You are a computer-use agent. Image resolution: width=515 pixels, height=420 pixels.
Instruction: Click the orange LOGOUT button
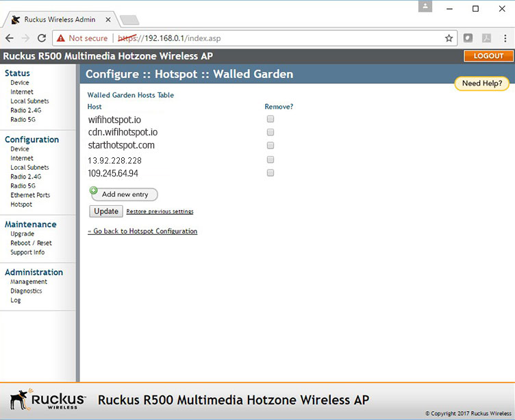click(x=488, y=56)
